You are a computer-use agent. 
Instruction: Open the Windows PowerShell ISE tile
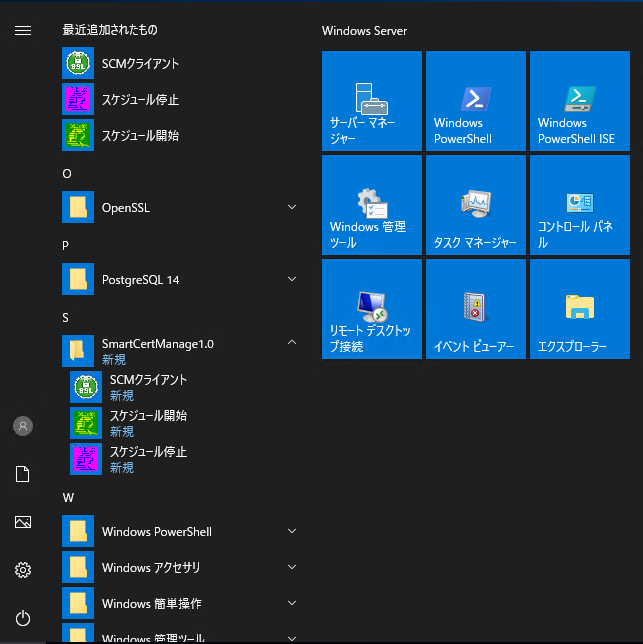tap(580, 101)
